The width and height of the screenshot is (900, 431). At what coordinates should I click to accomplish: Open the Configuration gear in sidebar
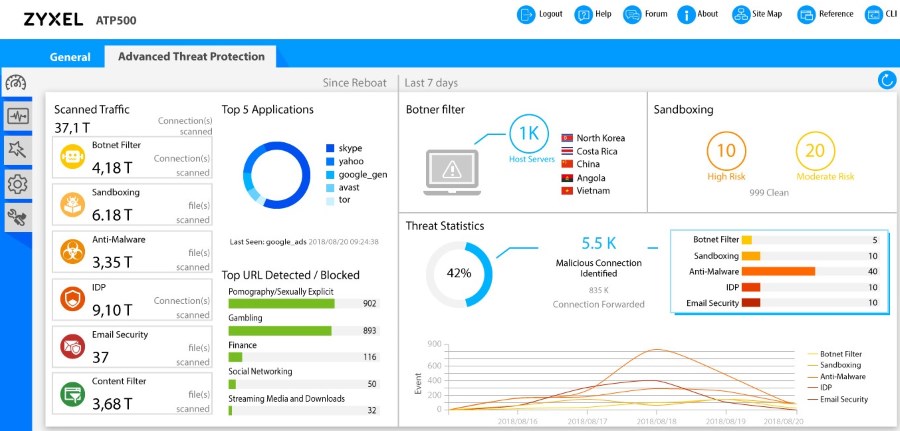[17, 184]
